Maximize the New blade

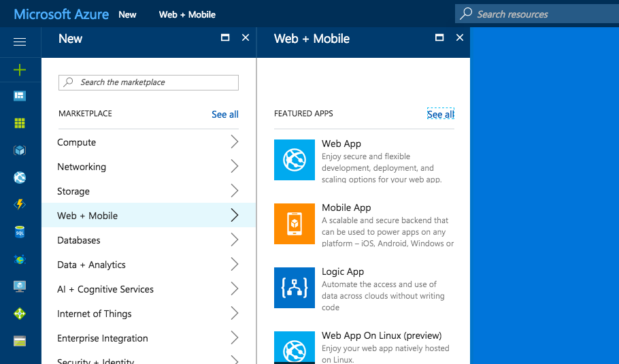[x=225, y=37]
